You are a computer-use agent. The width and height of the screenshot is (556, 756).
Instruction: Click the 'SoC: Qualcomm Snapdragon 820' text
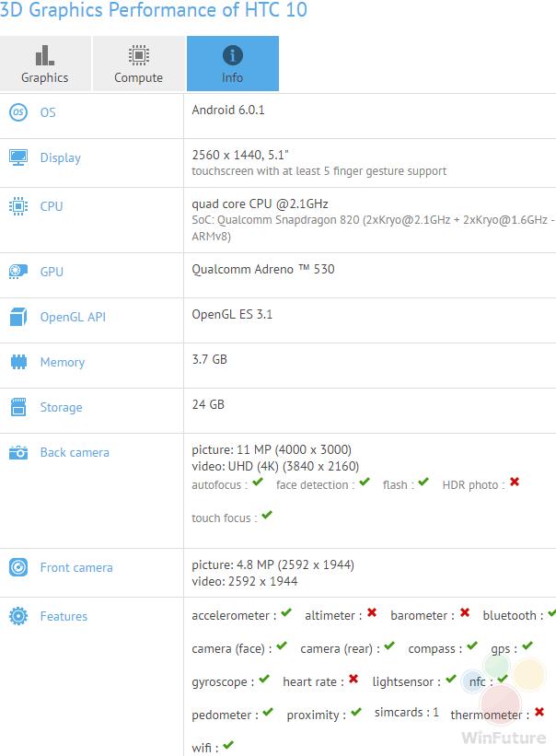[x=275, y=220]
